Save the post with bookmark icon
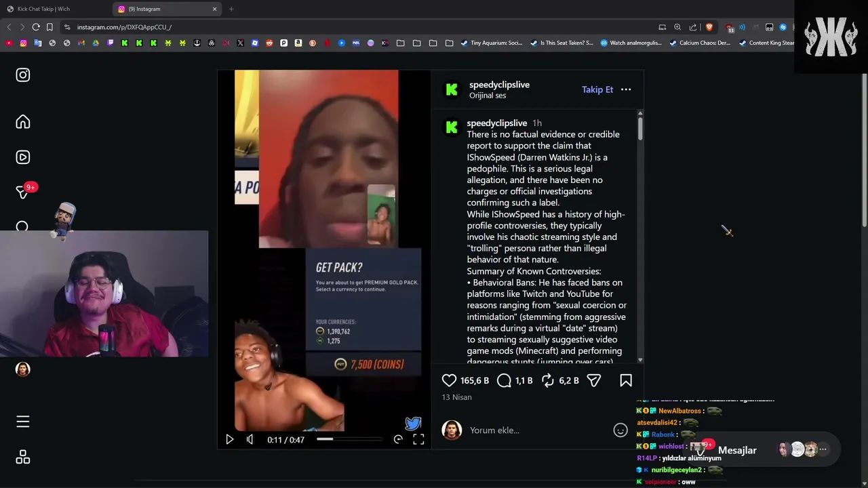Image resolution: width=868 pixels, height=488 pixels. click(626, 380)
